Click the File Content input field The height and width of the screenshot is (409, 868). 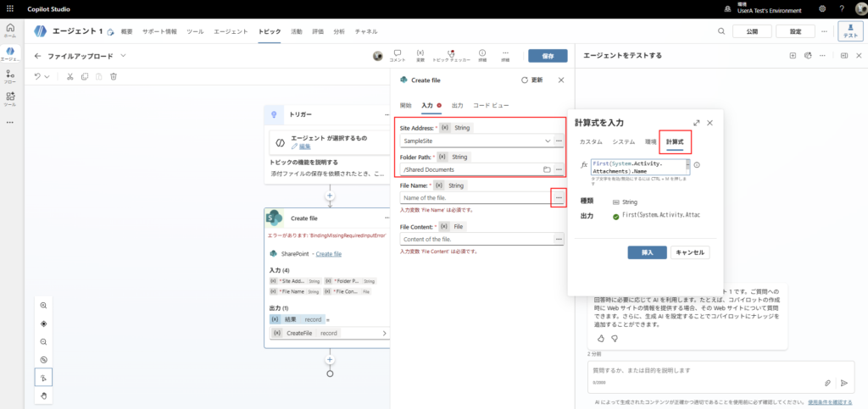coord(476,240)
